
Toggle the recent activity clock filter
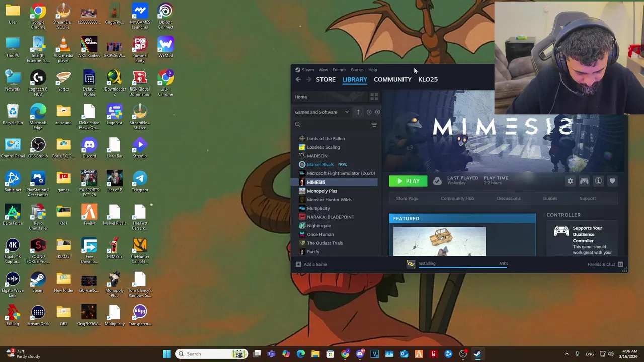(x=369, y=112)
